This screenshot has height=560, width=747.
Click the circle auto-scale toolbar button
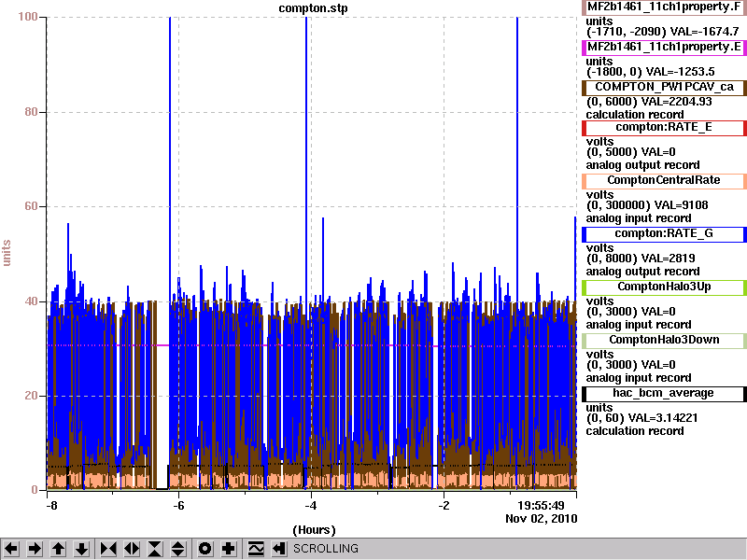tap(204, 549)
